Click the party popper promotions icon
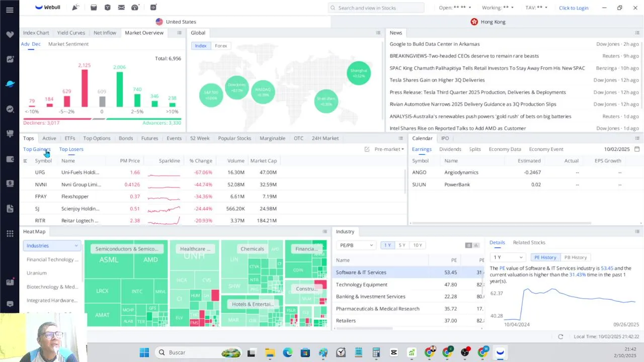The width and height of the screenshot is (644, 362). [x=75, y=8]
